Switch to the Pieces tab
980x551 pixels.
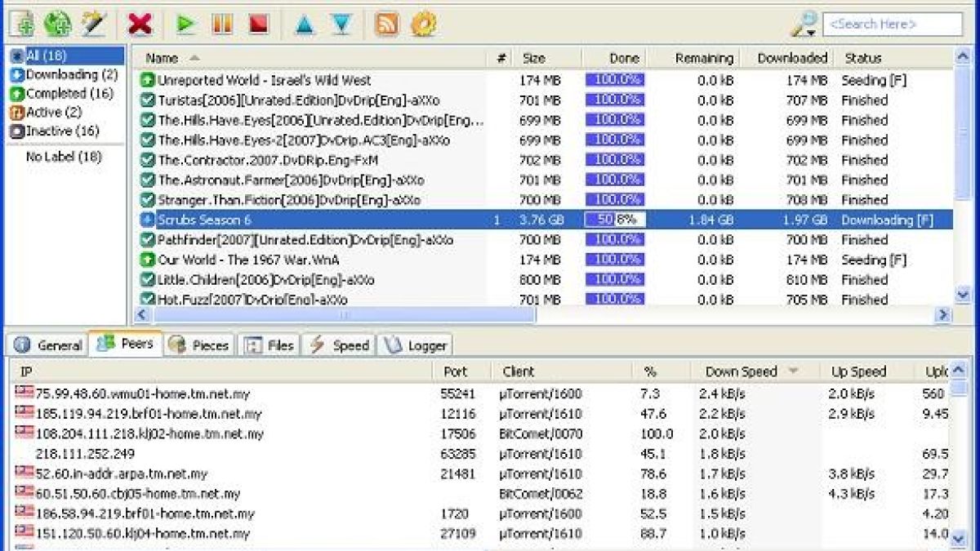tap(200, 345)
